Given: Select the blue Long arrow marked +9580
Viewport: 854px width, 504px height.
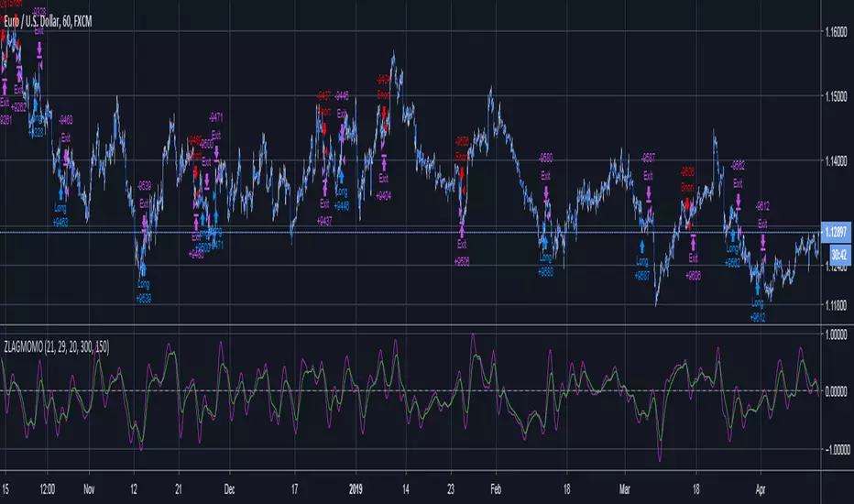Looking at the screenshot, I should 545,242.
